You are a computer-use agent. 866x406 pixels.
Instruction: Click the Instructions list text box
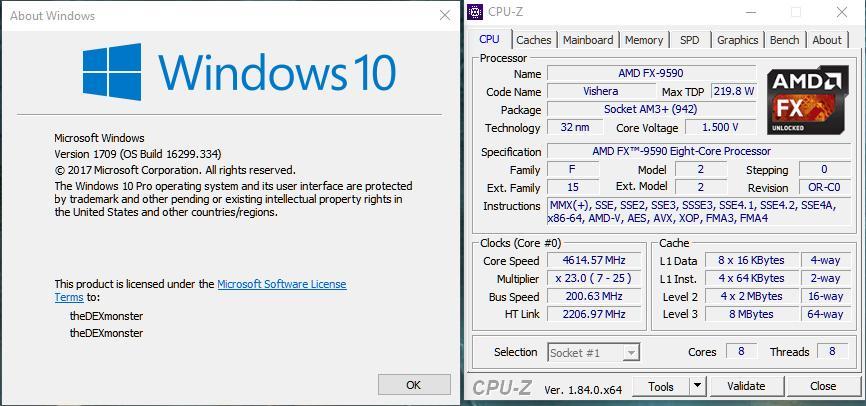point(699,212)
